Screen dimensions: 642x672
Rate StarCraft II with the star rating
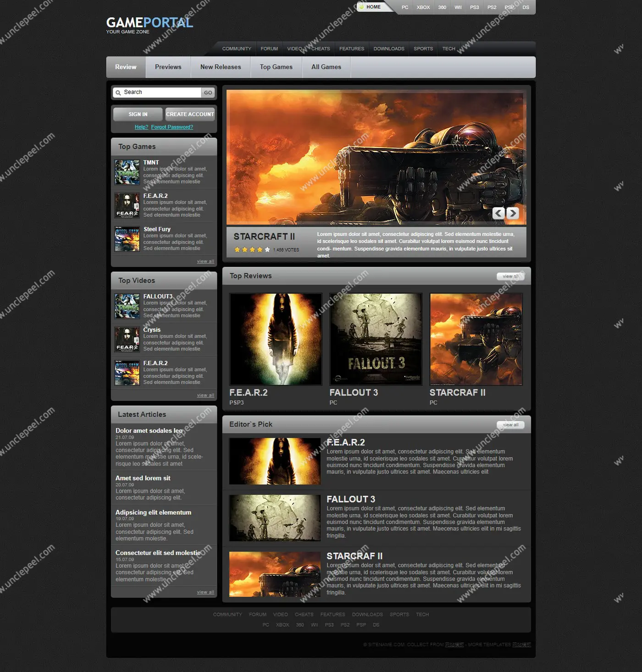point(252,250)
